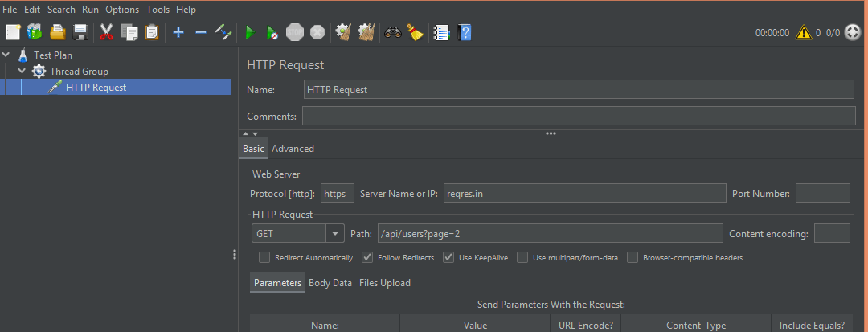The image size is (868, 332).
Task: Click the Comments input field
Action: pos(579,117)
